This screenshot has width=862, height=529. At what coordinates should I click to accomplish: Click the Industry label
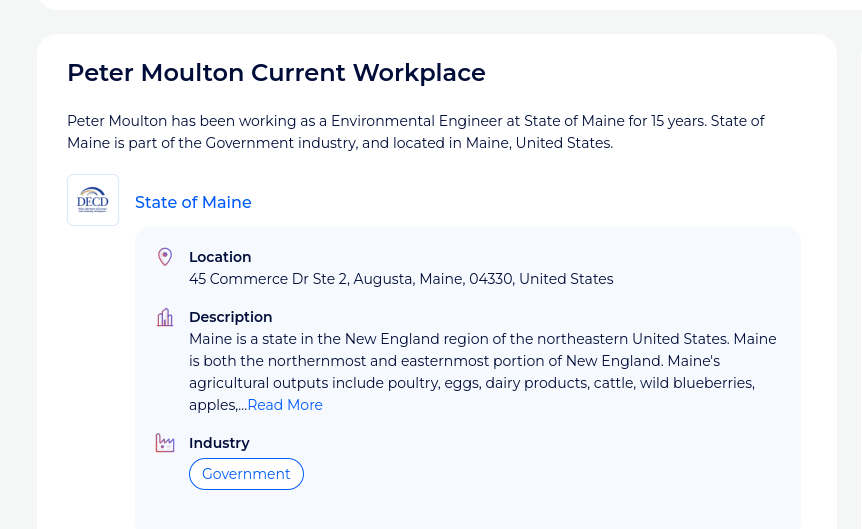[x=219, y=443]
